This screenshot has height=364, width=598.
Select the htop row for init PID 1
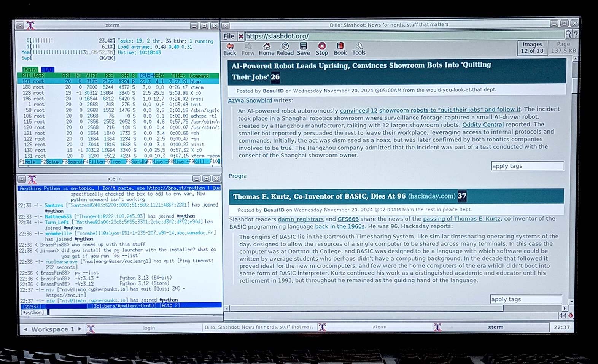click(118, 104)
